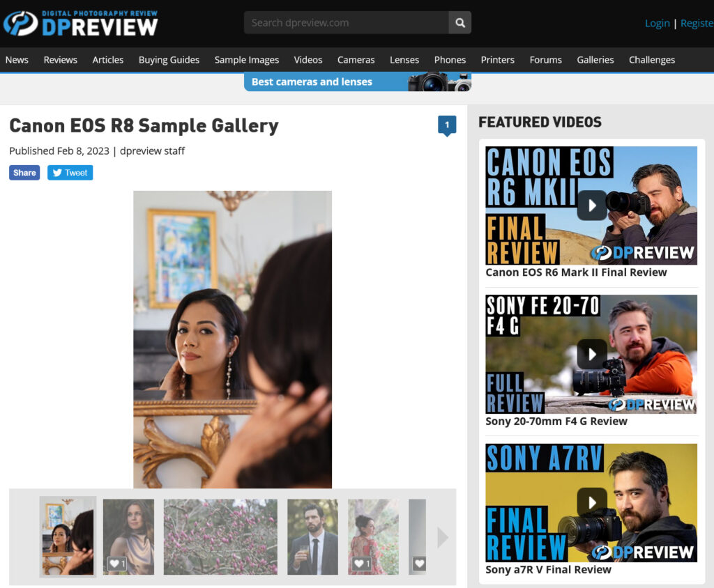
Task: Open the Cameras menu
Action: click(x=356, y=60)
